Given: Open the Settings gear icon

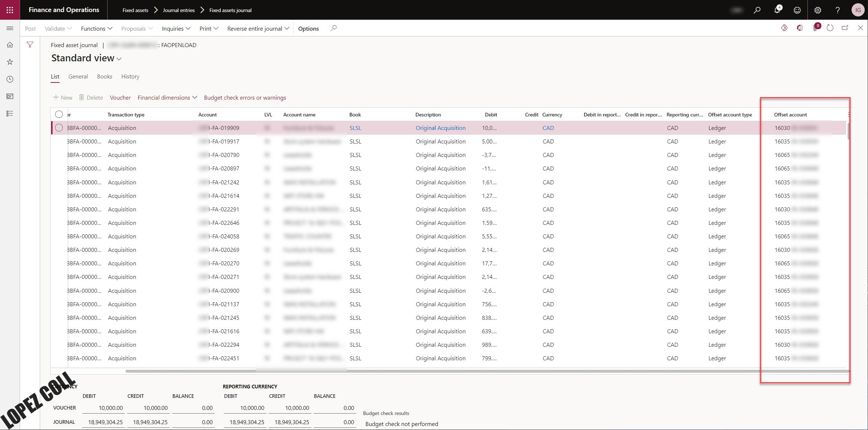Looking at the screenshot, I should coord(817,10).
